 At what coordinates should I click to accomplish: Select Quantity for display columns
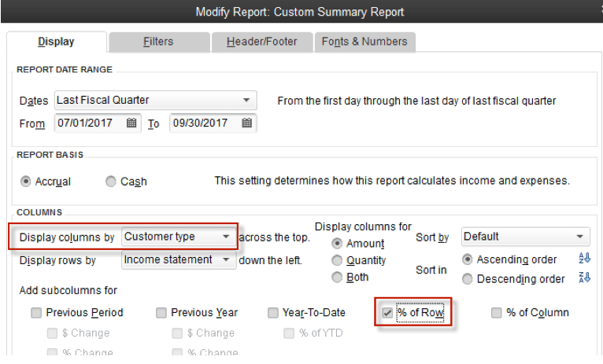click(337, 260)
